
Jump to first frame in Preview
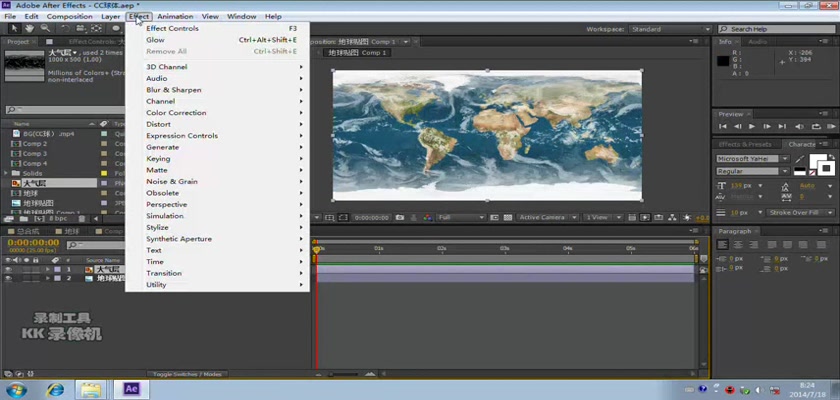(723, 126)
